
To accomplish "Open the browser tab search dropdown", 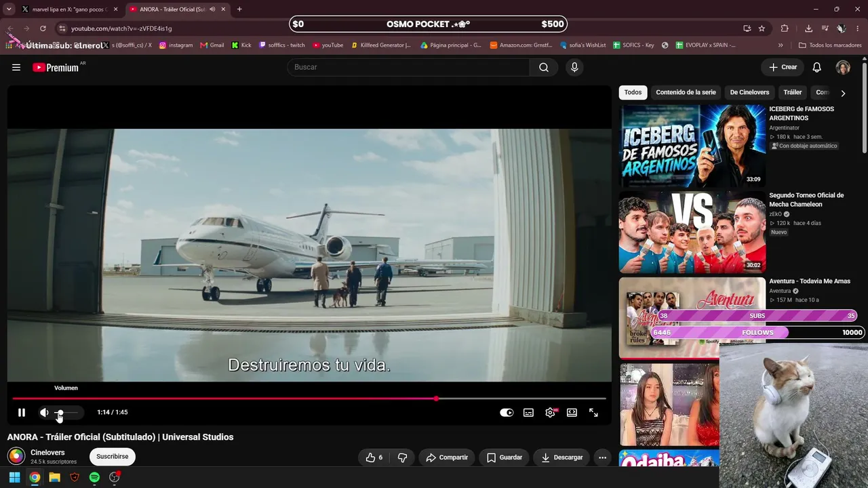I will (9, 9).
